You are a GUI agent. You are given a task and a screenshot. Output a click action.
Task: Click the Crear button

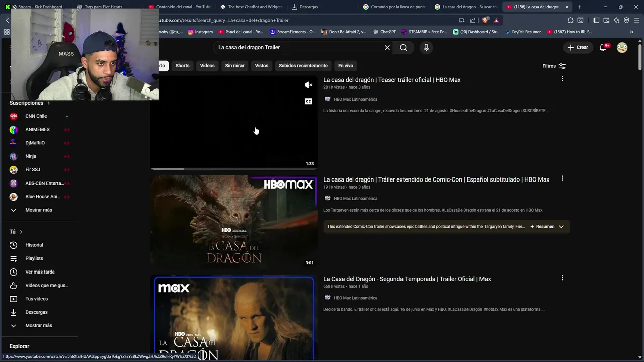[x=578, y=47]
